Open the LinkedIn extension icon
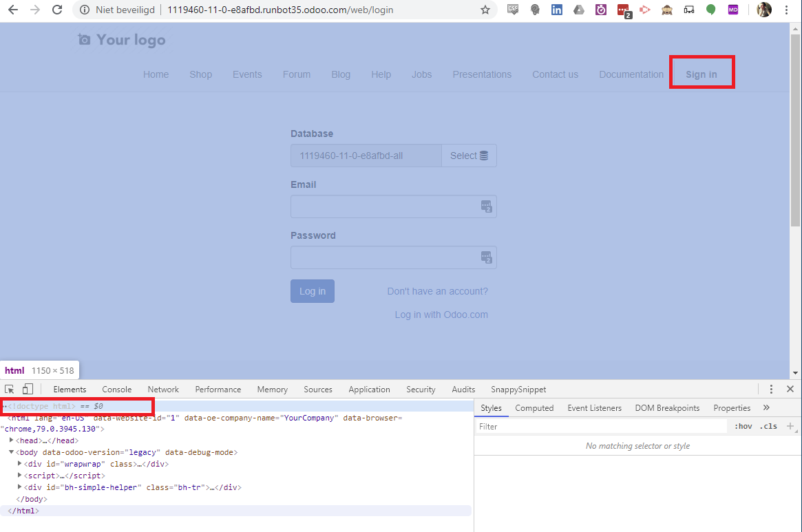The image size is (802, 532). (556, 9)
